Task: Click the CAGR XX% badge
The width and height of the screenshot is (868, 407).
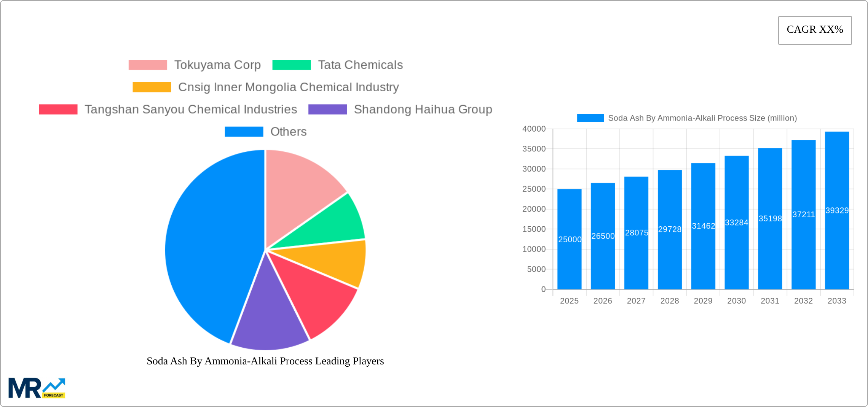Action: pos(815,30)
